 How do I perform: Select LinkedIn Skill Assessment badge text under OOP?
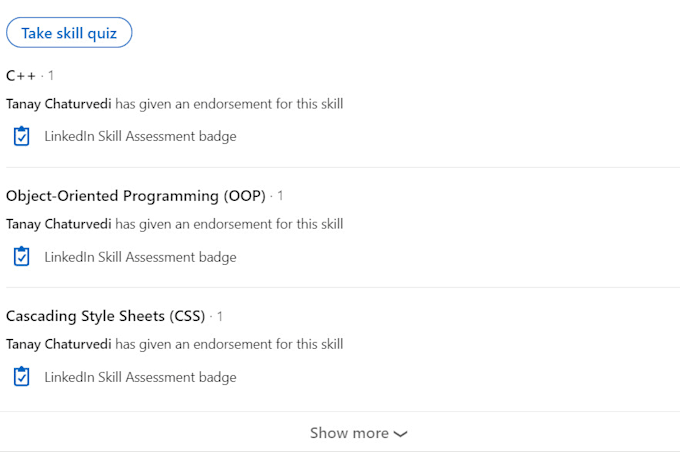pyautogui.click(x=141, y=257)
